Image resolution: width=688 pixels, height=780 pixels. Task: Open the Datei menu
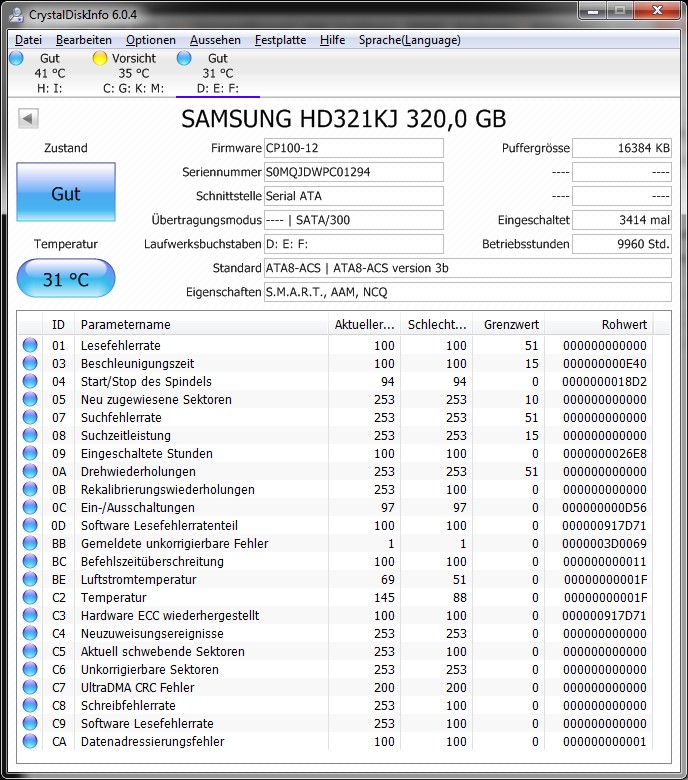pos(28,40)
